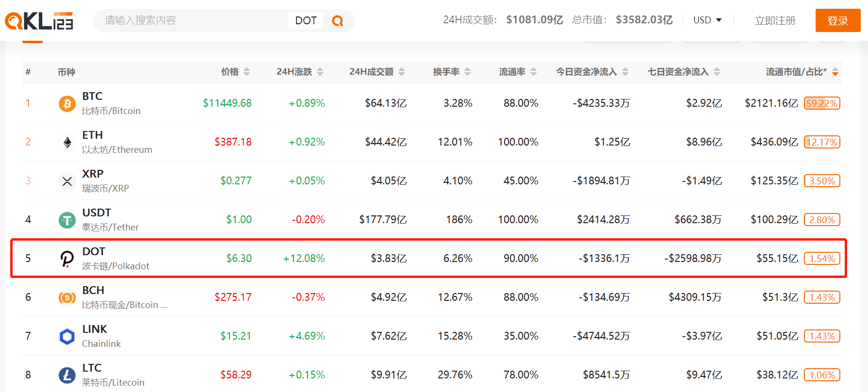Open the Chainlink hexagon icon
The height and width of the screenshot is (392, 868).
click(x=67, y=336)
